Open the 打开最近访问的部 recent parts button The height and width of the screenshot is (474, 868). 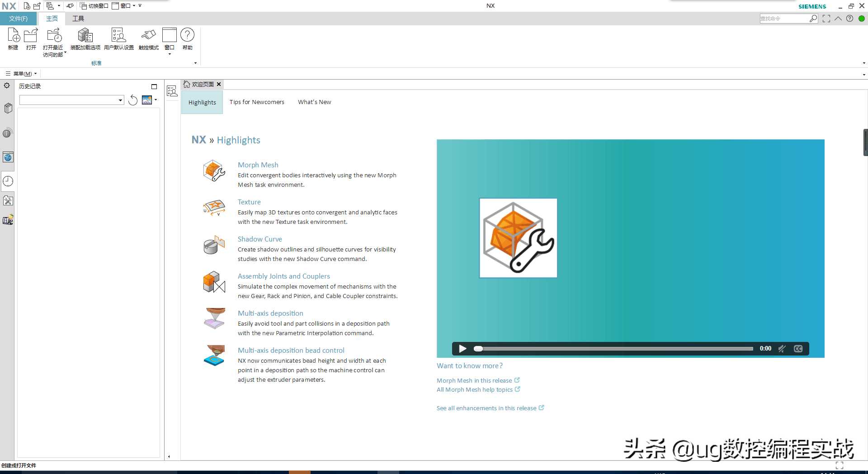pos(54,42)
